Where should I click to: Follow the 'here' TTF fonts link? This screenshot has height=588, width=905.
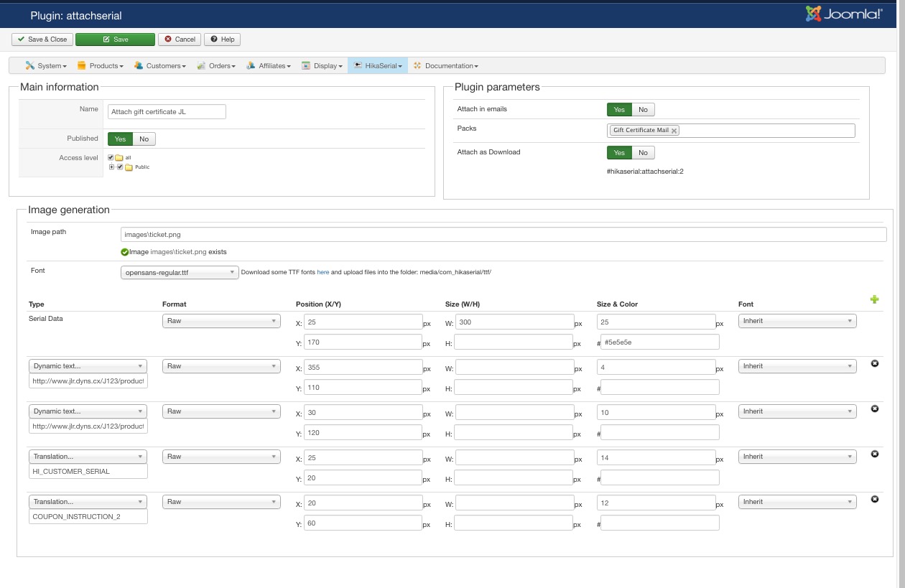[323, 273]
